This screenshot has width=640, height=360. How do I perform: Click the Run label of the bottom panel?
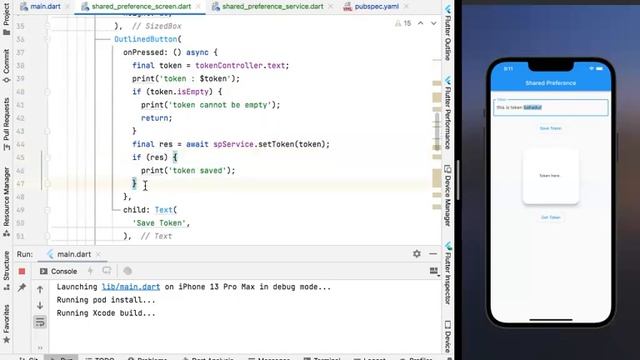tap(24, 254)
